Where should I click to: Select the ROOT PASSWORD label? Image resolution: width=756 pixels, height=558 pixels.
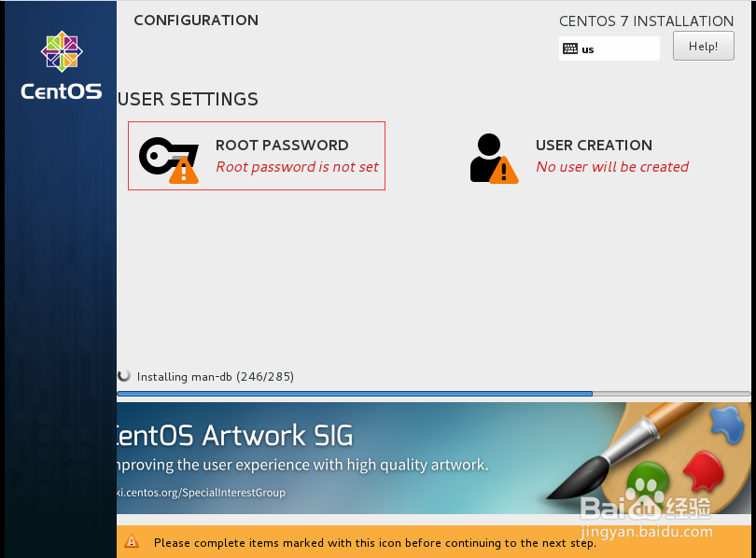coord(282,145)
